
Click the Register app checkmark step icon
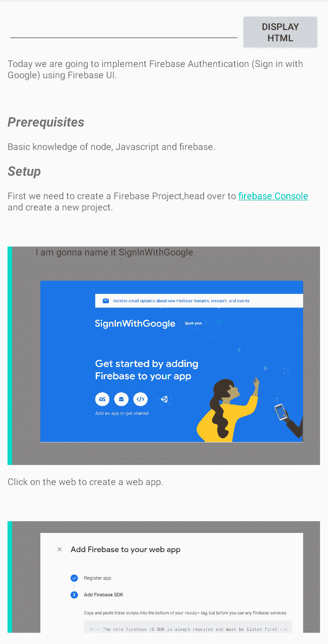click(74, 578)
